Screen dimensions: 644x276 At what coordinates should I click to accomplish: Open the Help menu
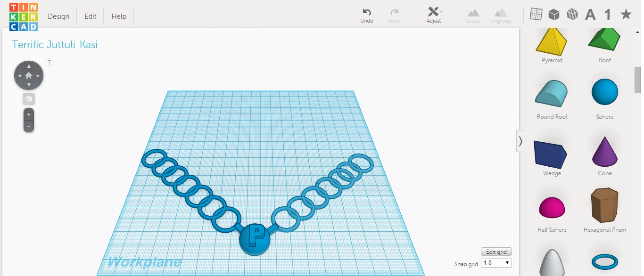(x=119, y=16)
